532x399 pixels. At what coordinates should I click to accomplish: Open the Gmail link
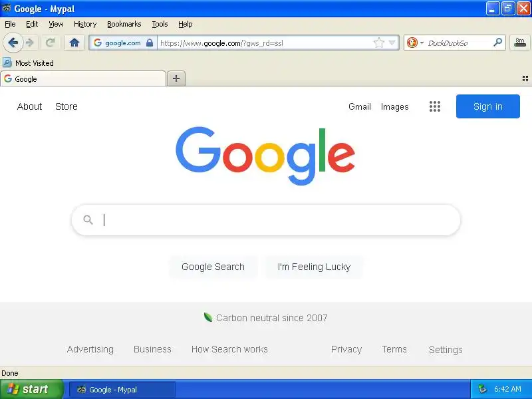[x=360, y=106]
